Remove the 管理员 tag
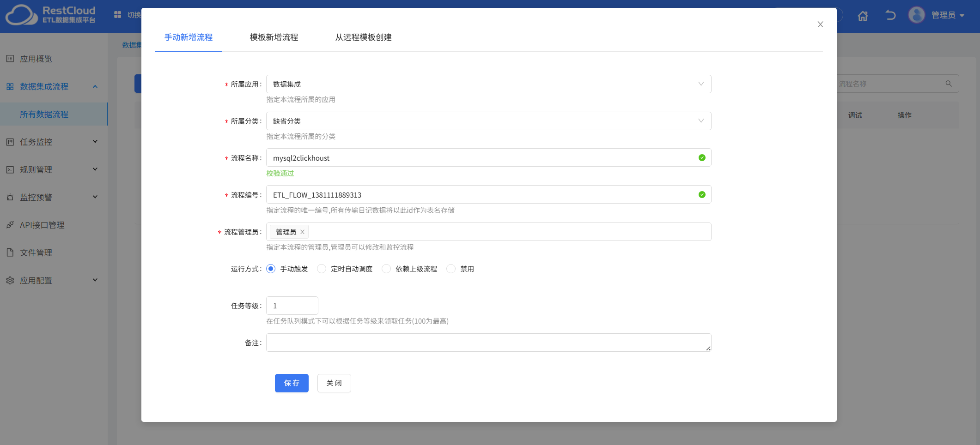The width and height of the screenshot is (980, 445). pyautogui.click(x=302, y=232)
